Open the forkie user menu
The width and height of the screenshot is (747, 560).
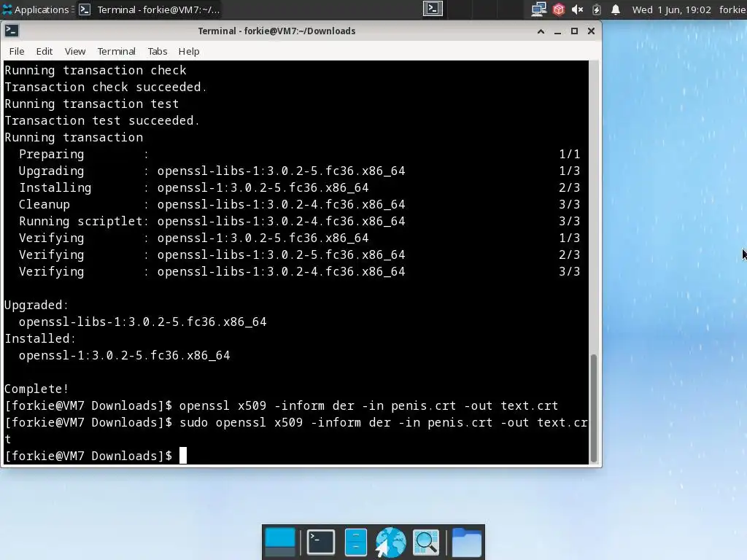point(732,9)
